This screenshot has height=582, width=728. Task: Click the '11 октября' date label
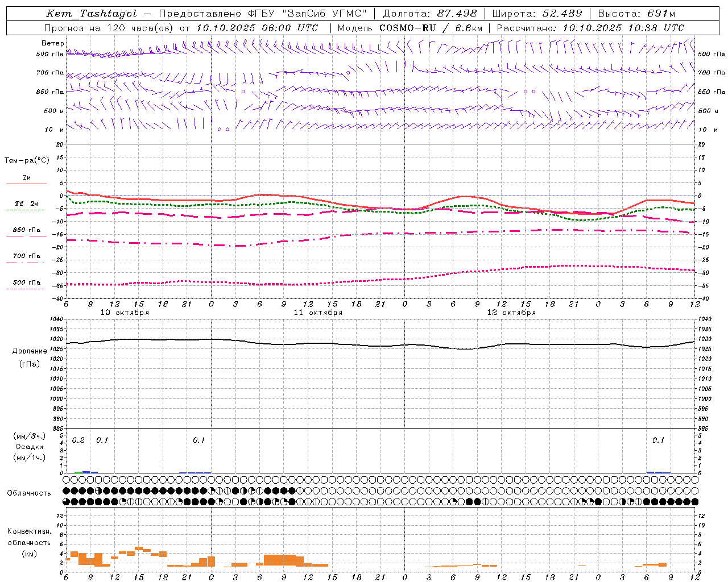pos(318,313)
